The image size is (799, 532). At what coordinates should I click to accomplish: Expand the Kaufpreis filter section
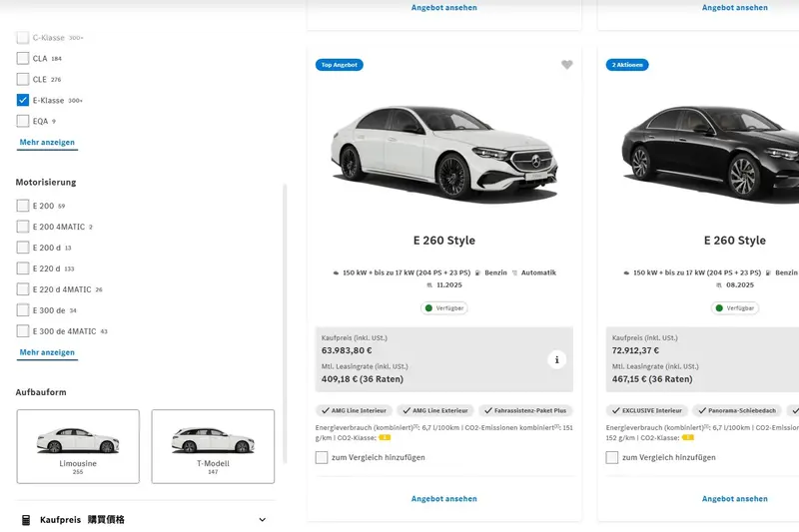(x=263, y=520)
